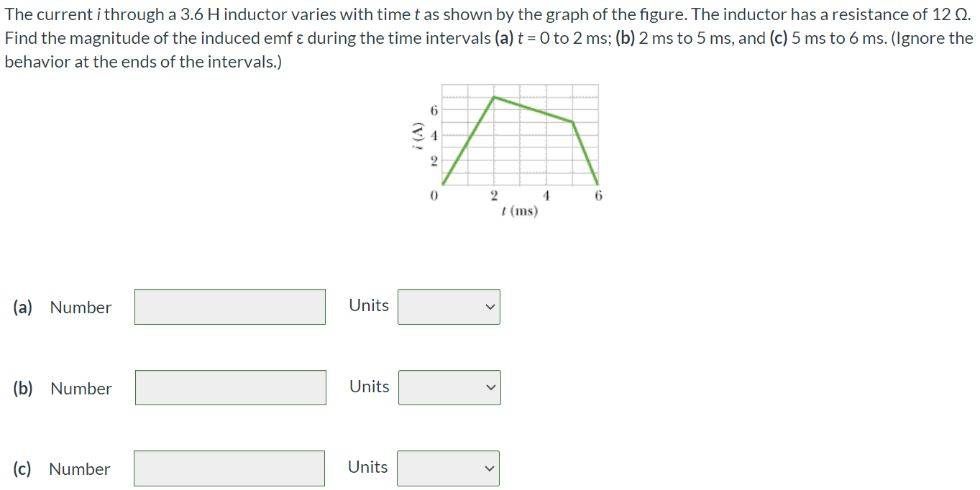Click the "(c) Number" label
The height and width of the screenshot is (490, 980).
62,469
